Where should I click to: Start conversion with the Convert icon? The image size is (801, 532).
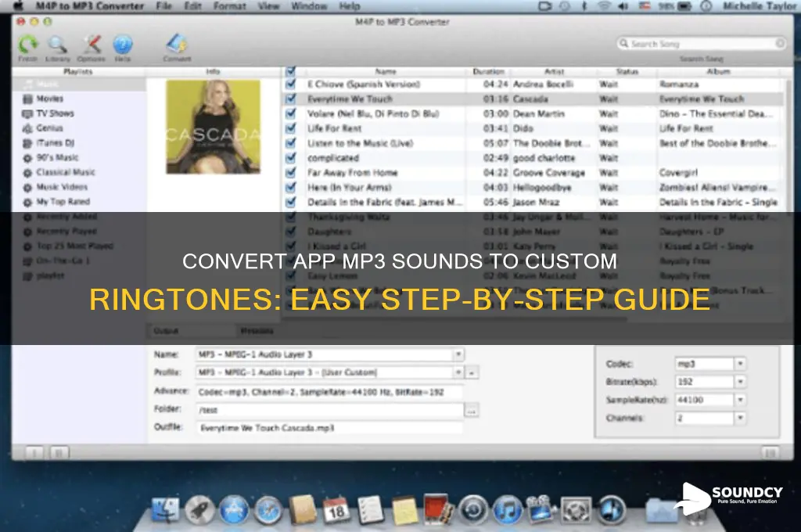click(x=177, y=45)
